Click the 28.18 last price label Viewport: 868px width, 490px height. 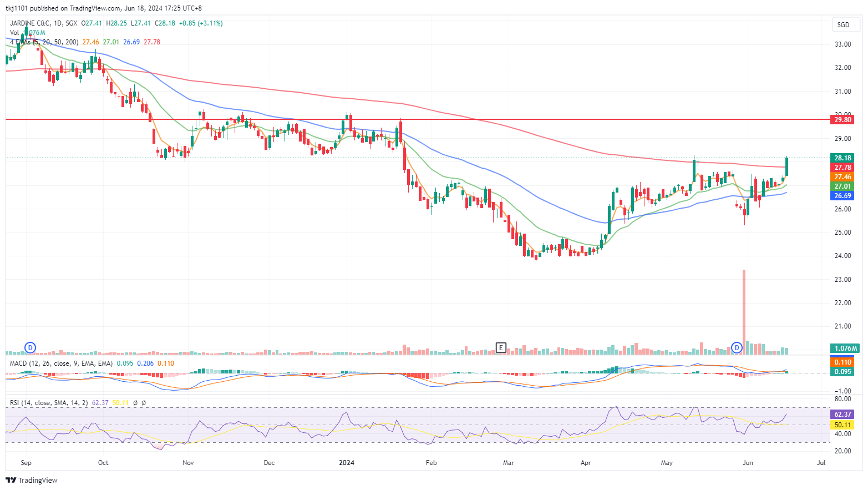842,158
